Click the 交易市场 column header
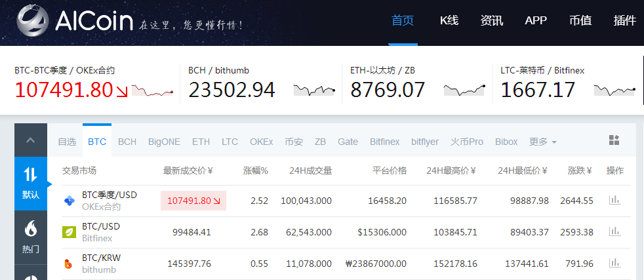644x280 pixels. [79, 170]
